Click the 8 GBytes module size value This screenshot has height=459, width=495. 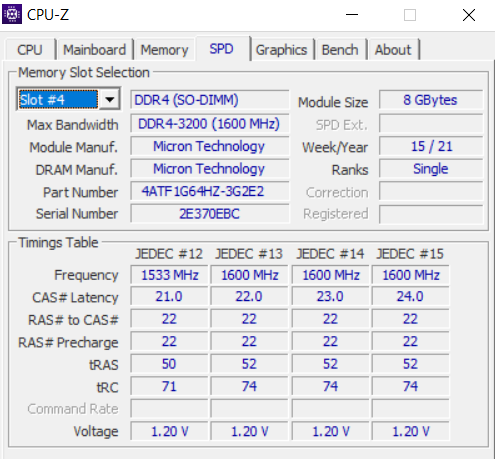coord(431,100)
